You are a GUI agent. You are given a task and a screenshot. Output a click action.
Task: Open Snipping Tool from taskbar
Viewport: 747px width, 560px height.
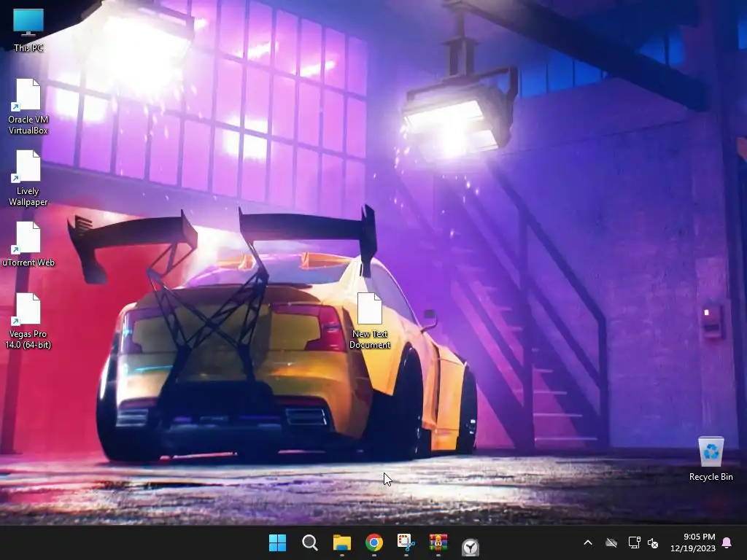pyautogui.click(x=406, y=542)
